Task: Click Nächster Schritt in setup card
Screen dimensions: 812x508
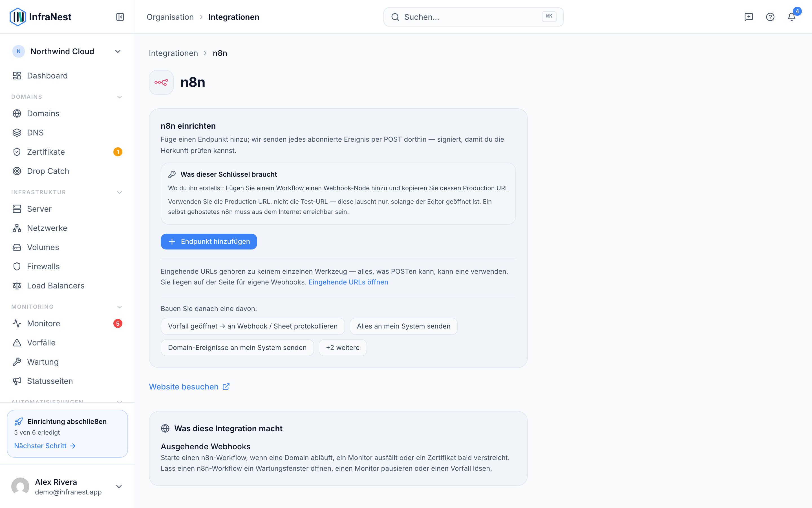Action: pos(45,446)
